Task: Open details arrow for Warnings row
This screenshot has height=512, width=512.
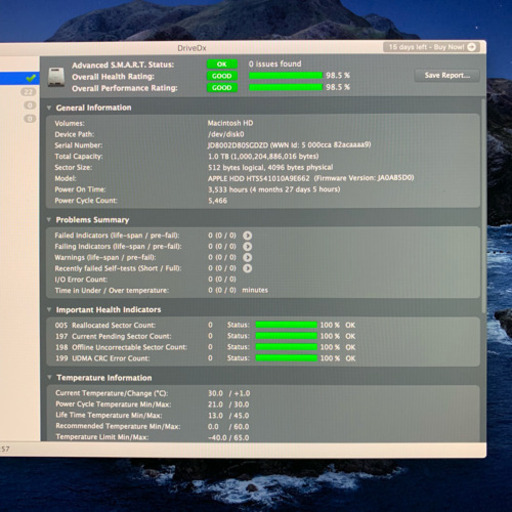Action: (x=247, y=257)
